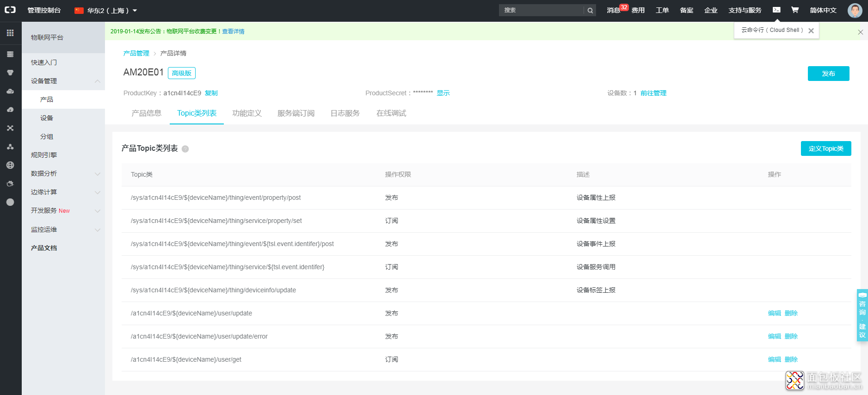Open 工单 in top navigation
This screenshot has height=395, width=868.
click(662, 10)
